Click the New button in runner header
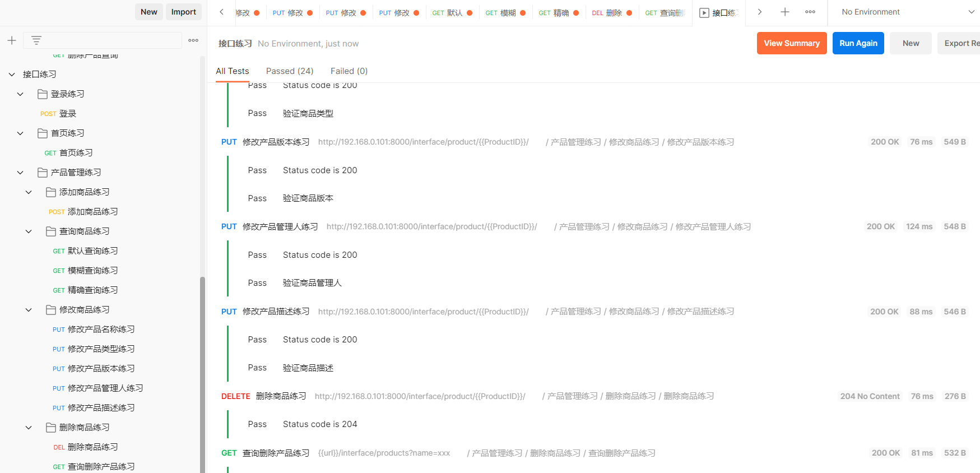The width and height of the screenshot is (980, 473). (911, 43)
